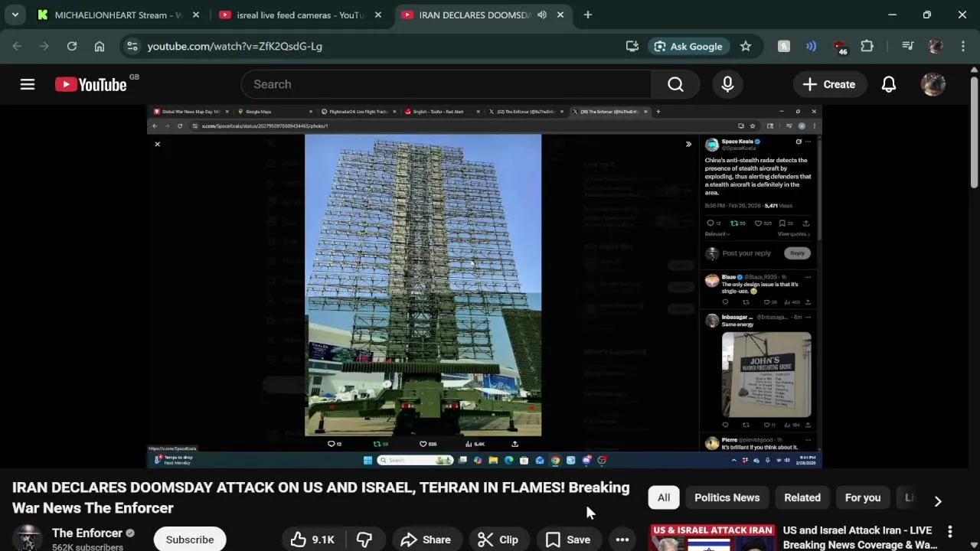Open US and Israel Attack Iran LIVE title
This screenshot has width=980, height=551.
(860, 537)
